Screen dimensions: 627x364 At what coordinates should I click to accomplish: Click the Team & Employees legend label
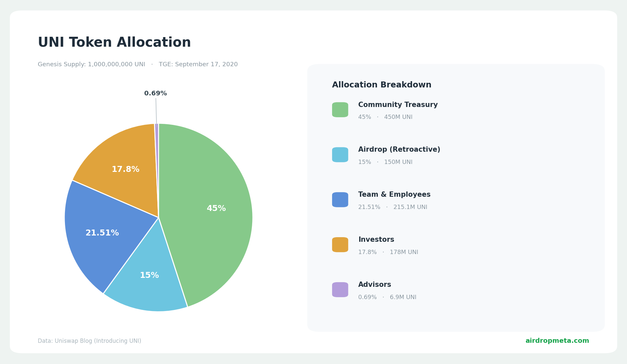394,195
